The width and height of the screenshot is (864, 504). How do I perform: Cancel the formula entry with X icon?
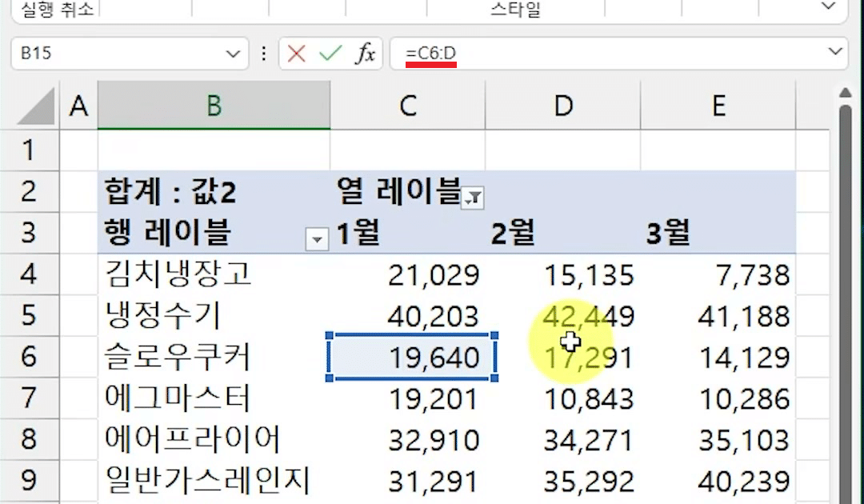click(x=297, y=54)
